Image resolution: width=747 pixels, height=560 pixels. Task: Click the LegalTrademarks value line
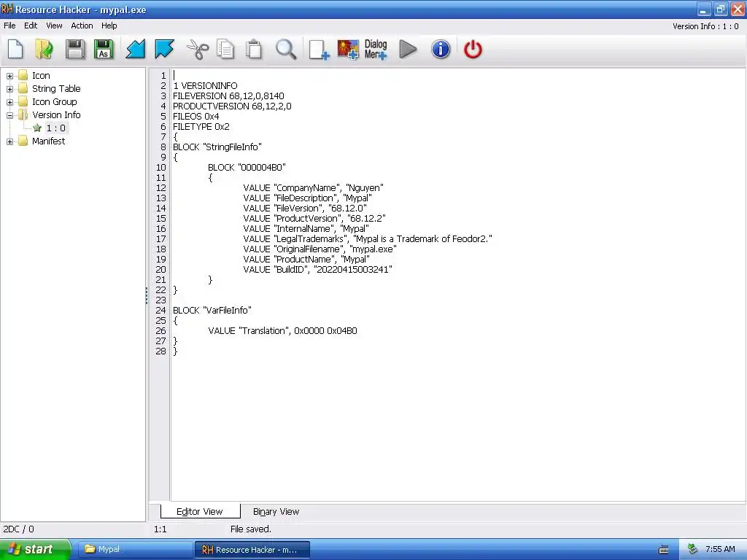[368, 238]
